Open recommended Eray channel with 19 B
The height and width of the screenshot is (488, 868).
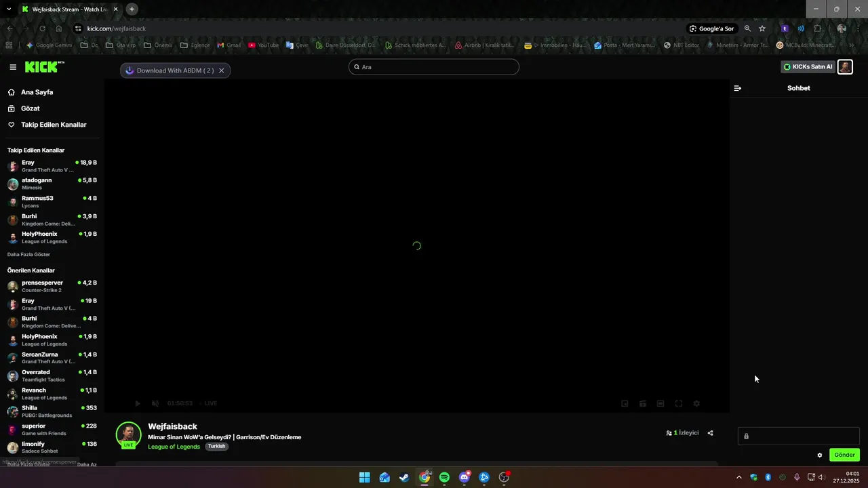pos(52,304)
